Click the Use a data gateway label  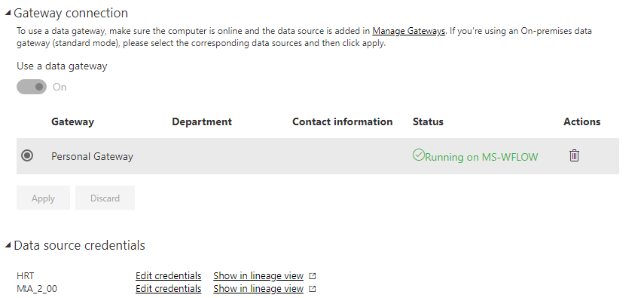(62, 66)
